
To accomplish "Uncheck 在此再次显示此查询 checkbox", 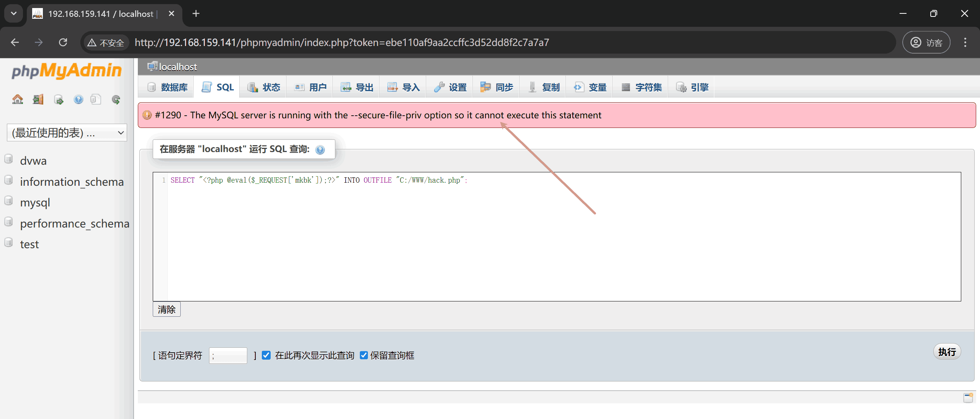I will pos(266,355).
